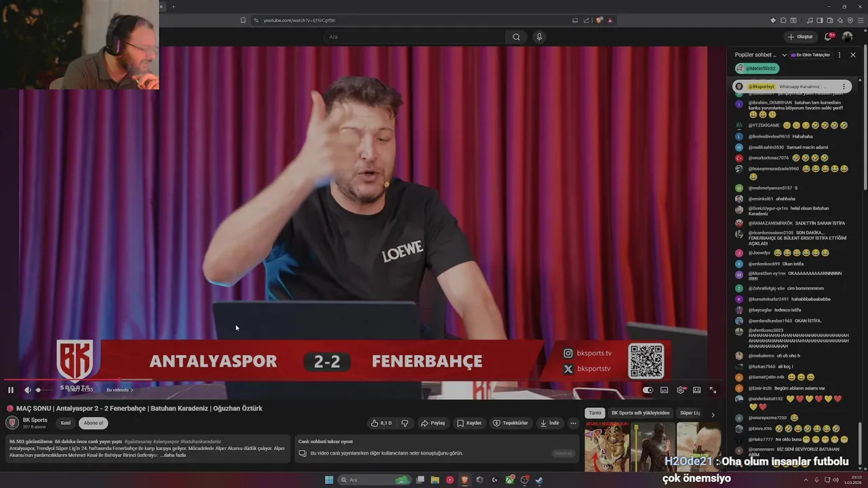Open the Brave wallet icon

tap(829, 20)
